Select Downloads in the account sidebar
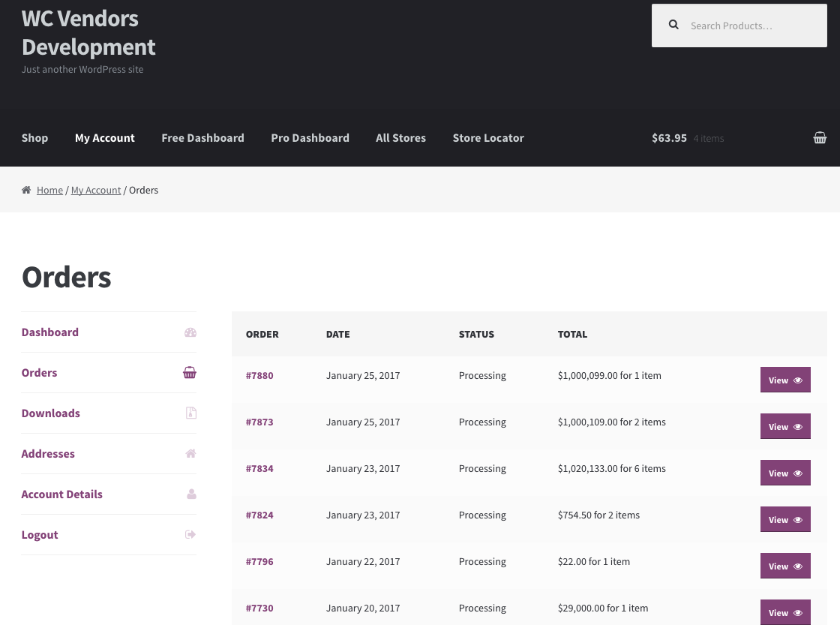The height and width of the screenshot is (625, 840). pos(51,413)
